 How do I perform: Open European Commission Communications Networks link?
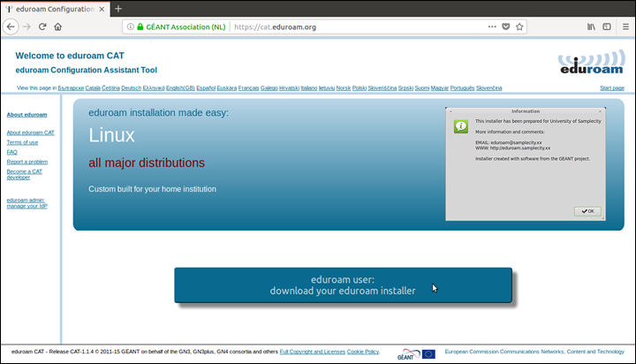pyautogui.click(x=534, y=352)
